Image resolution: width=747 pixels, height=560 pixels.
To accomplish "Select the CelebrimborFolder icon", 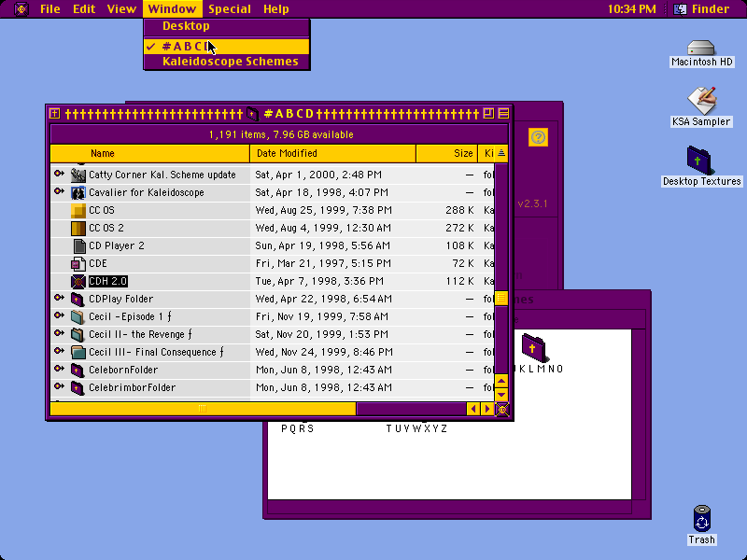I will [x=78, y=387].
